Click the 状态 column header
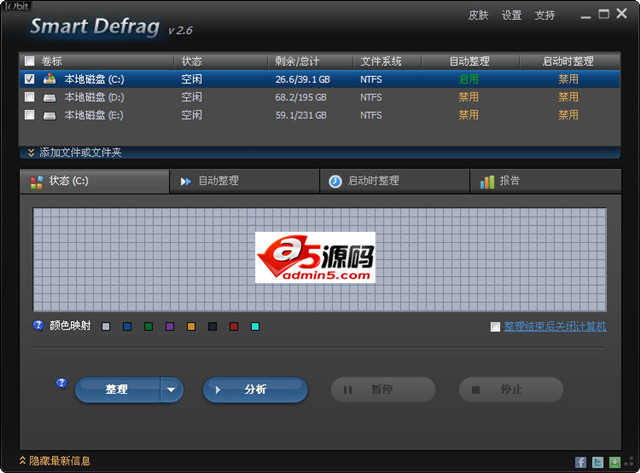The image size is (640, 473). pyautogui.click(x=192, y=61)
